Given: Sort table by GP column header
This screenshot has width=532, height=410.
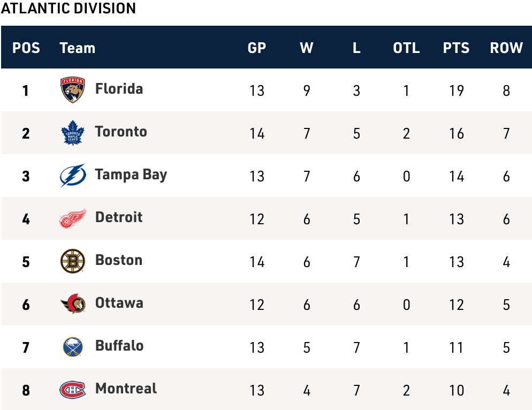Looking at the screenshot, I should (257, 48).
